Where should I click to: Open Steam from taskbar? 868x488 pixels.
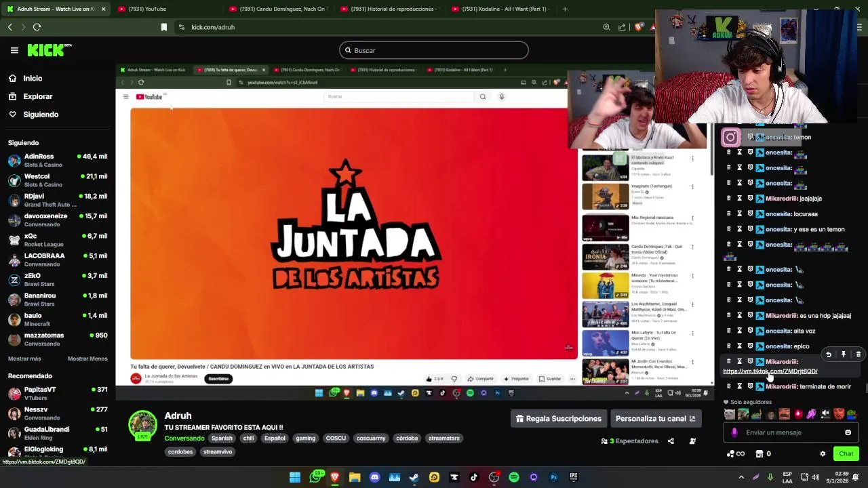point(414,477)
